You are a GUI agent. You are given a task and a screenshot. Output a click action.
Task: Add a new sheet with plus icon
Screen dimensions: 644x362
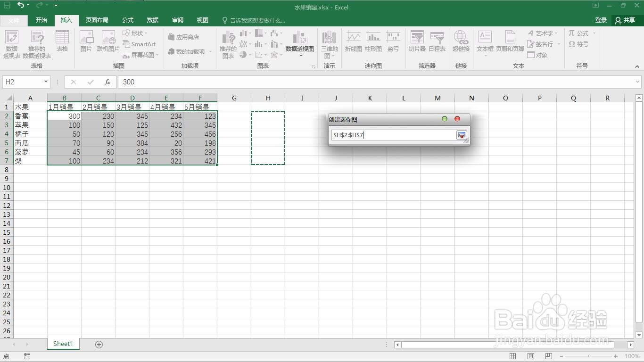[x=99, y=345]
